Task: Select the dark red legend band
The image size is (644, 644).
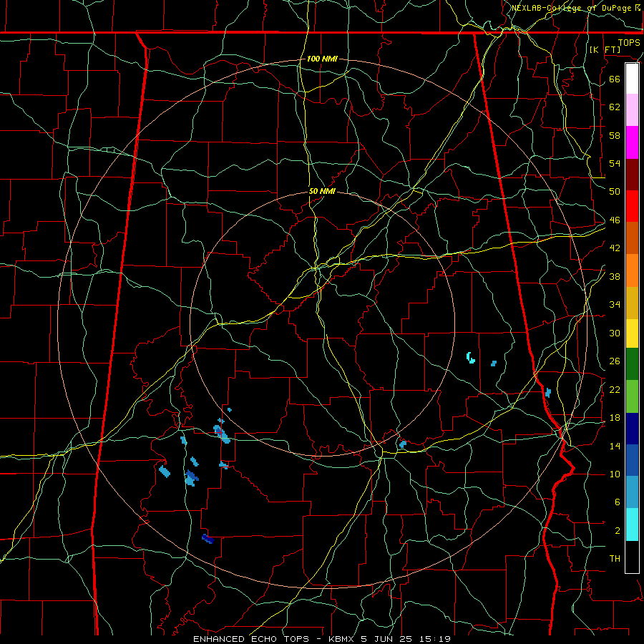Action: [x=632, y=175]
